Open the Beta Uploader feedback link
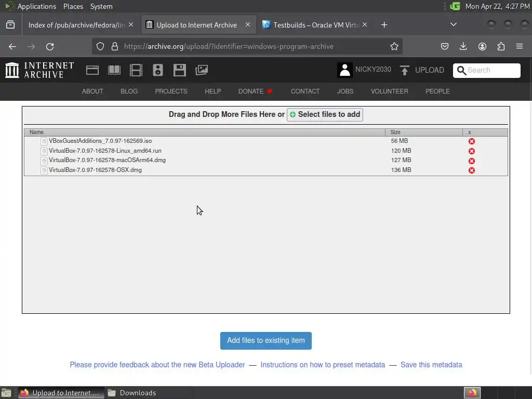The image size is (532, 399). coord(157,365)
